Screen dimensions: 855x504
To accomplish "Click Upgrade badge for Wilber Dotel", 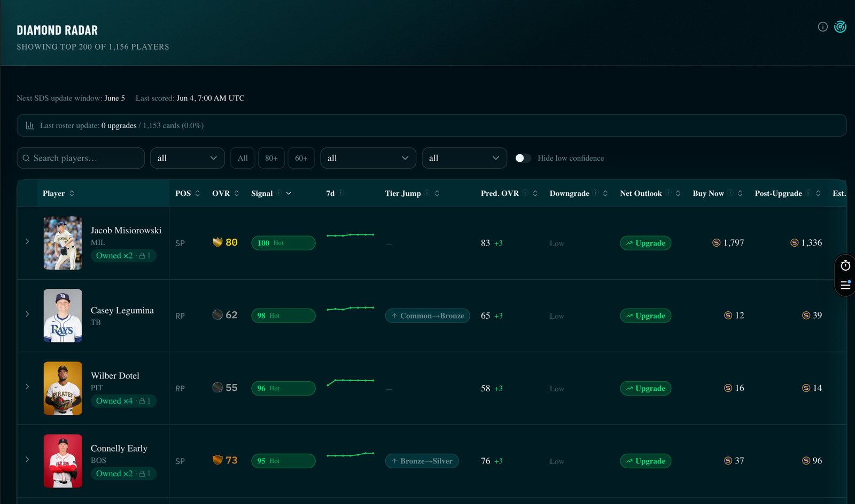I will coord(646,388).
